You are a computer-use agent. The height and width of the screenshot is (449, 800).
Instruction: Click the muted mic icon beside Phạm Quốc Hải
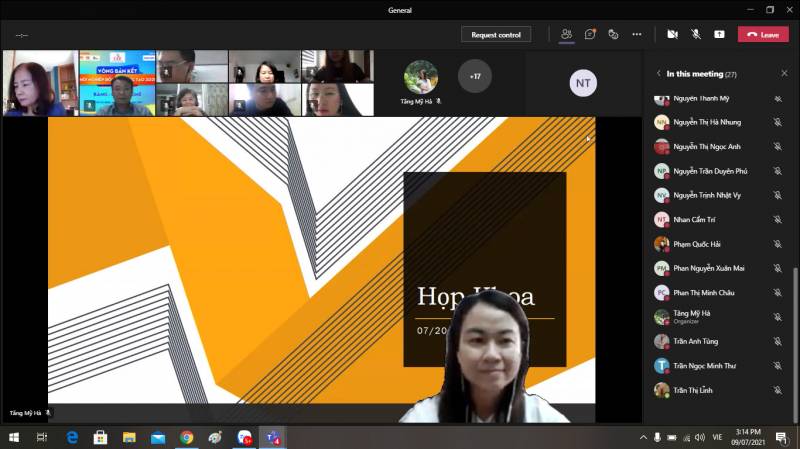pos(777,244)
